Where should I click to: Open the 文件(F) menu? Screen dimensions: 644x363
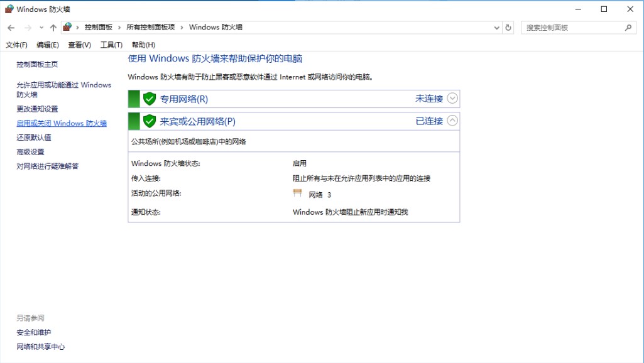(16, 45)
